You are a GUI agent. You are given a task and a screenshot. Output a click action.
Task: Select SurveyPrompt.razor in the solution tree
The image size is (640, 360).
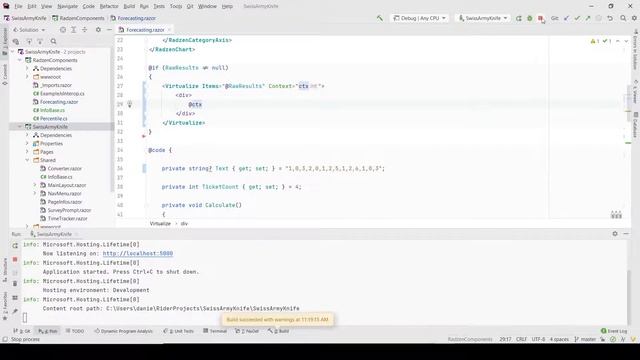[x=69, y=210]
